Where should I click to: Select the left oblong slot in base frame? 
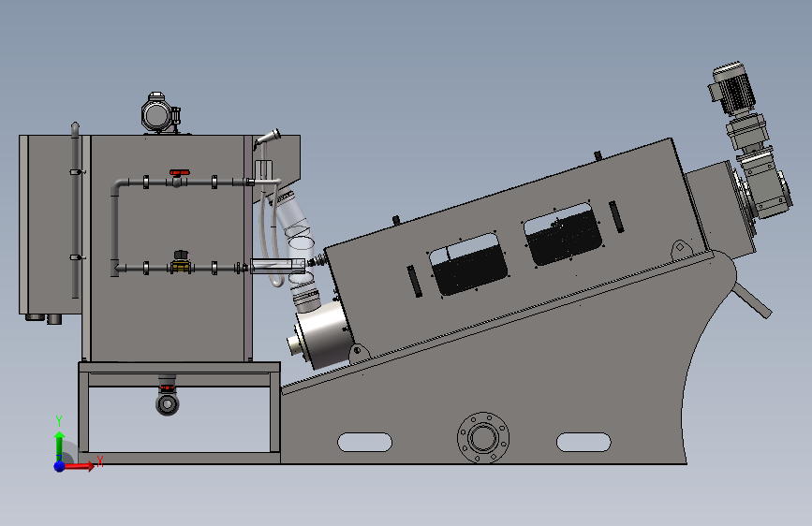[364, 442]
